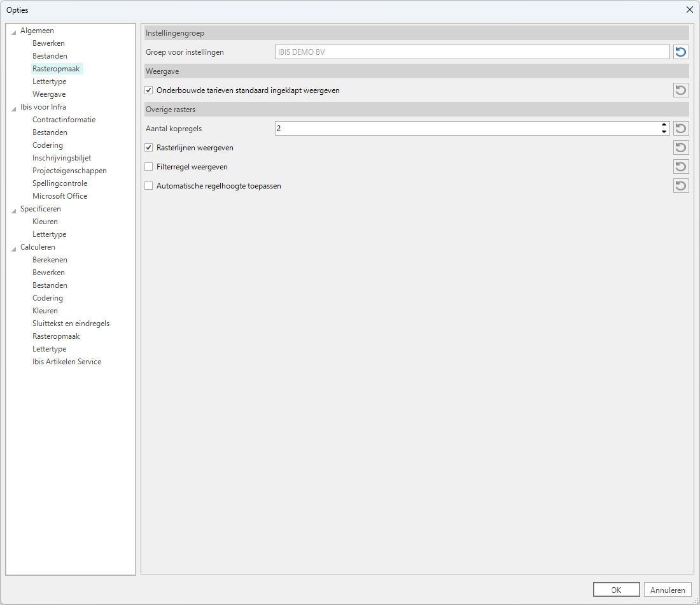Reset Aantal kopregels to default
700x605 pixels.
tap(681, 129)
